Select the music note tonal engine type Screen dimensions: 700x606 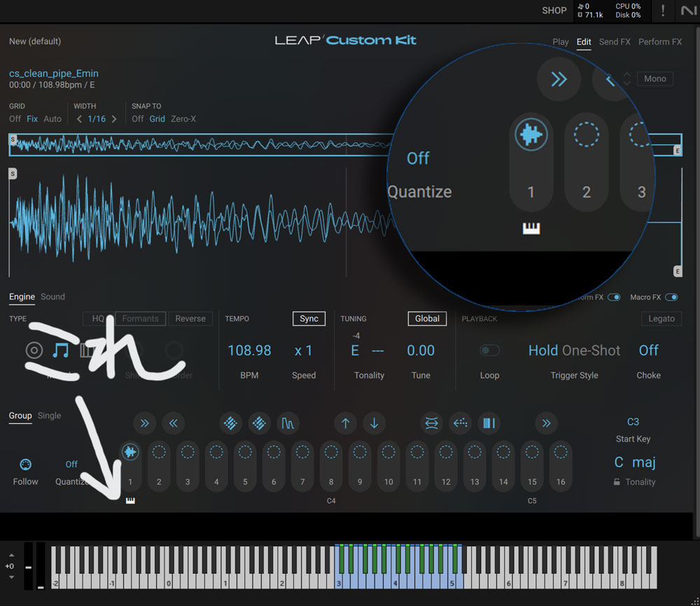point(60,350)
